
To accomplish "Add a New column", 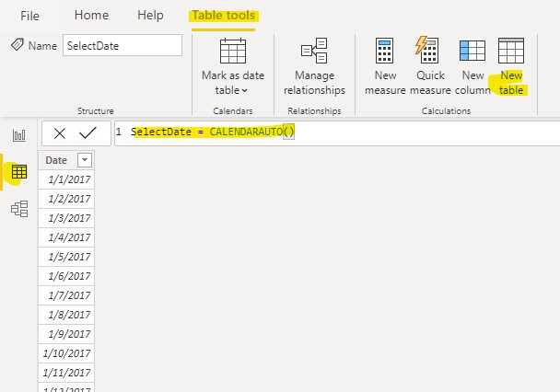I will click(472, 67).
